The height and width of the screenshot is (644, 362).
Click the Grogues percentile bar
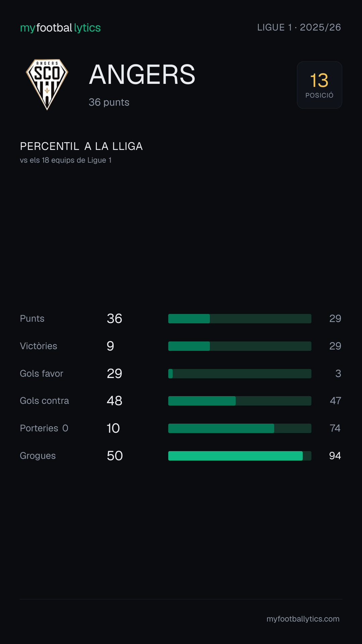tap(240, 456)
